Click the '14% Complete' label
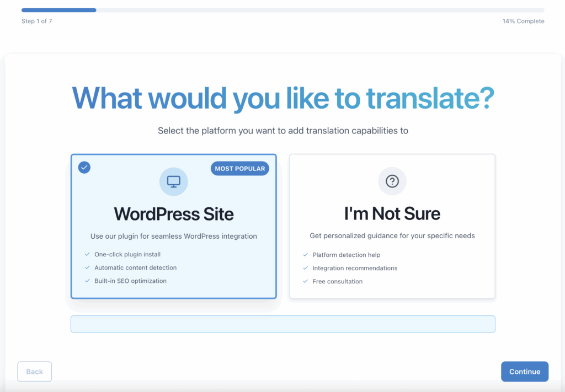 pyautogui.click(x=523, y=22)
